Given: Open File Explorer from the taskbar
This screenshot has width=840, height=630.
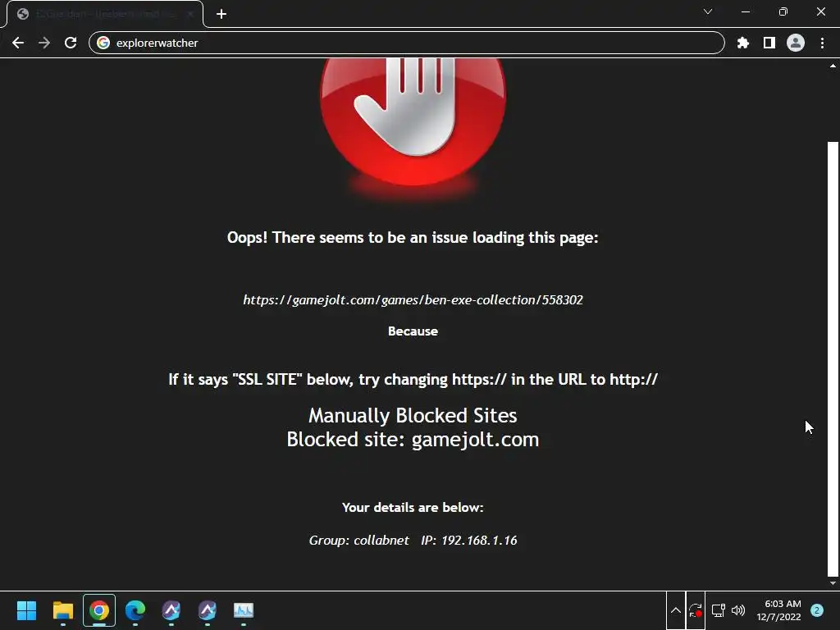Looking at the screenshot, I should click(62, 610).
